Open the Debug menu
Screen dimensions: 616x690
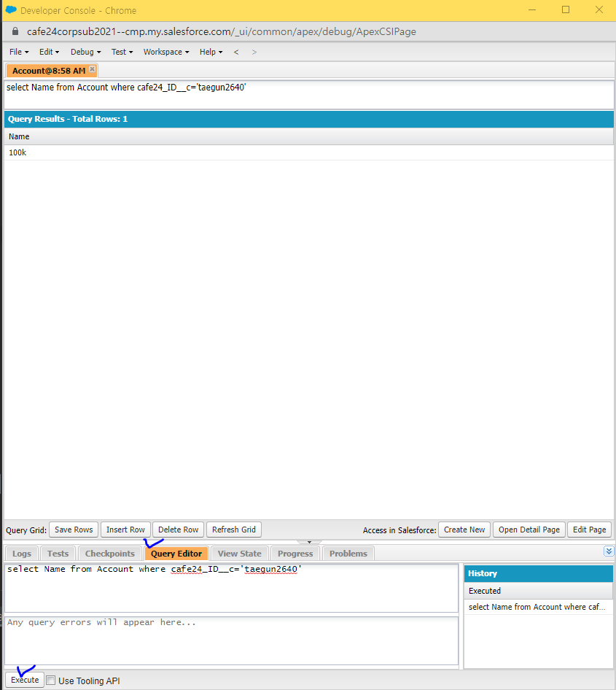pyautogui.click(x=86, y=52)
